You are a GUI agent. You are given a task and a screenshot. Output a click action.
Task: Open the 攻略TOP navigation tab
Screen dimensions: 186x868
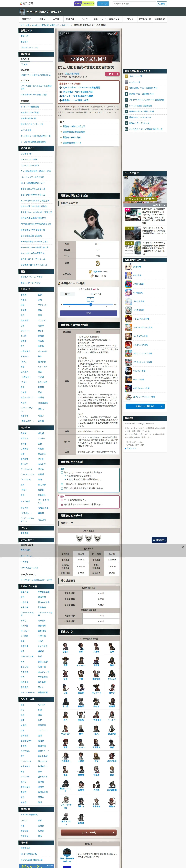[27, 19]
